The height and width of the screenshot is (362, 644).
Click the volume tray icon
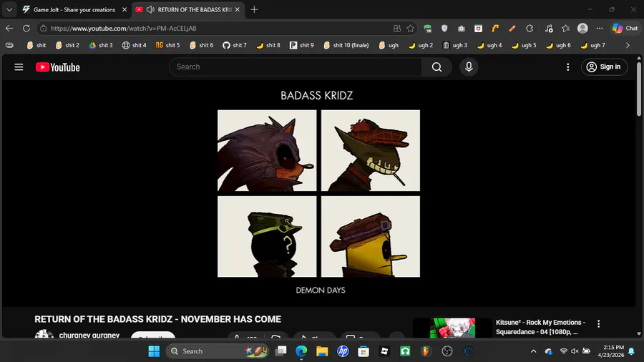[575, 351]
